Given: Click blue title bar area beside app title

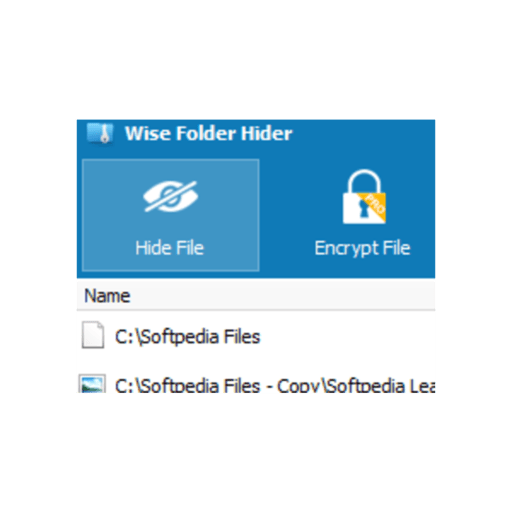Looking at the screenshot, I should (363, 133).
